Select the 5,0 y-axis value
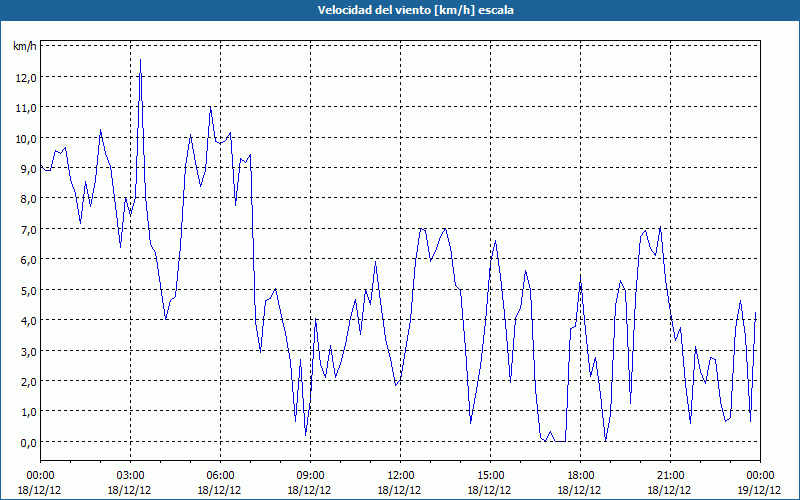The image size is (800, 500). pyautogui.click(x=28, y=290)
